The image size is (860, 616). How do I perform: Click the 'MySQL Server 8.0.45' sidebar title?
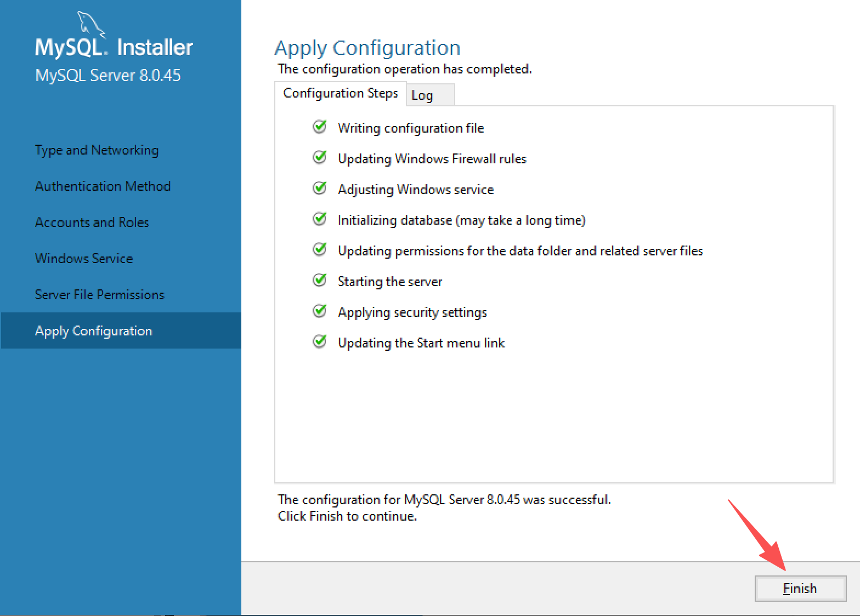tap(108, 76)
